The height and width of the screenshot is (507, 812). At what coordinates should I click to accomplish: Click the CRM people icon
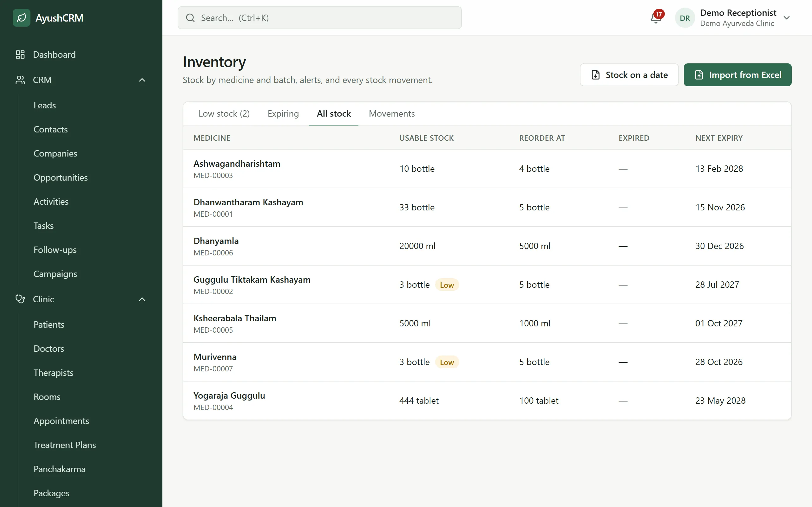point(20,80)
